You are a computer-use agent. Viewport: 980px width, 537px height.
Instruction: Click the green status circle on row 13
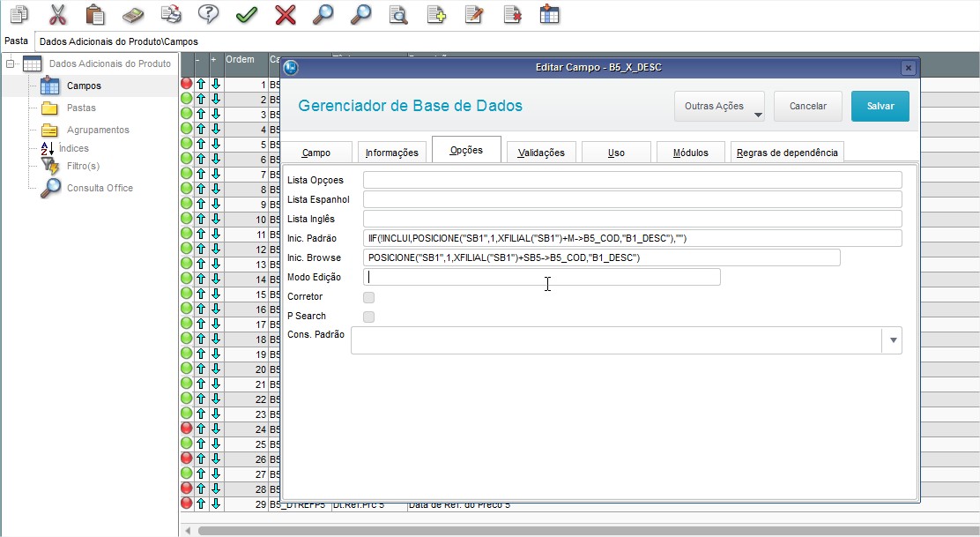coord(186,263)
